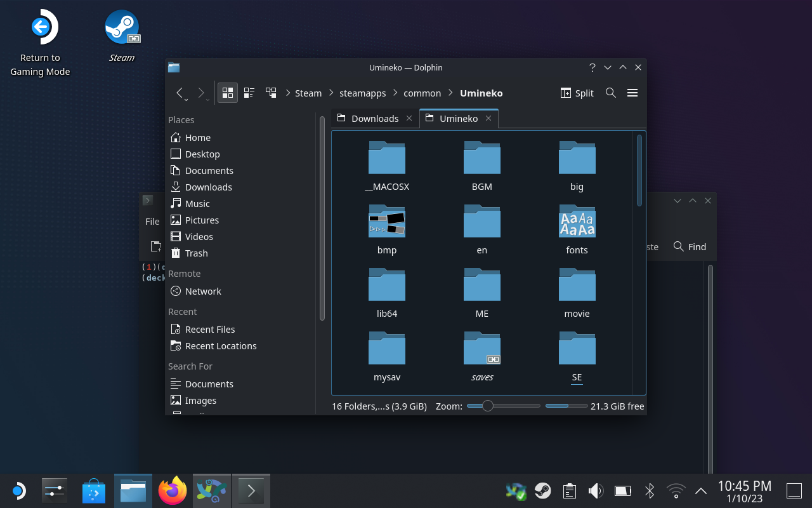Open System Settings from the taskbar
The width and height of the screenshot is (812, 508).
(x=55, y=491)
